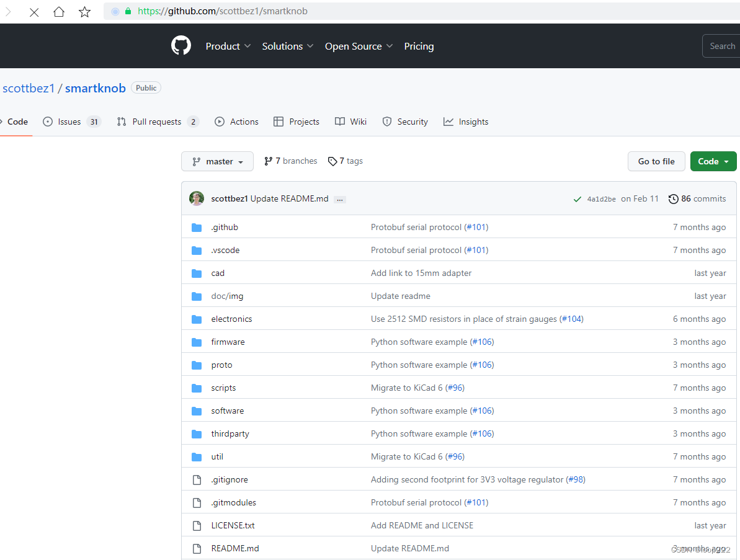Expand the commit message ellipsis button

coord(340,200)
